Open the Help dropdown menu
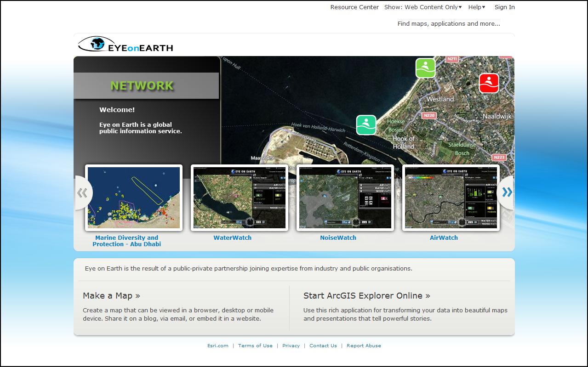The width and height of the screenshot is (588, 367). point(477,7)
